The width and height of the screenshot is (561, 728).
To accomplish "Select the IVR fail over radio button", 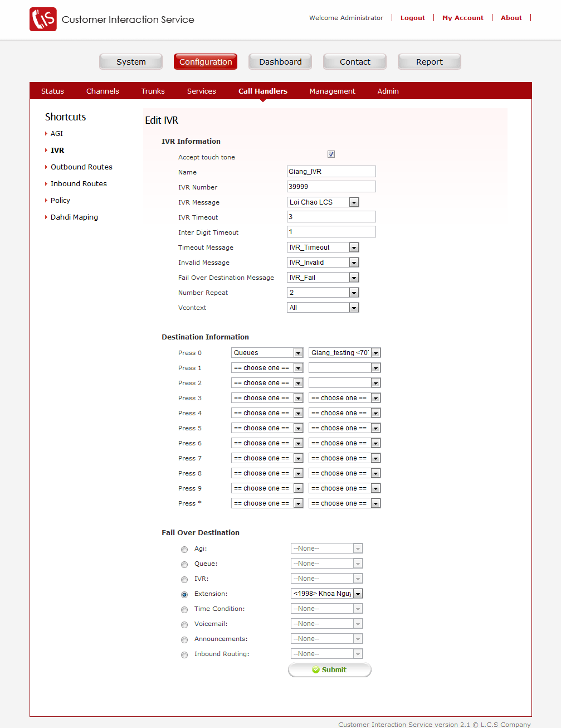I will 184,580.
